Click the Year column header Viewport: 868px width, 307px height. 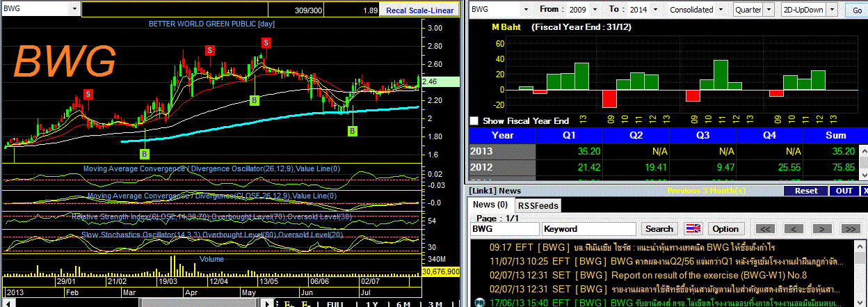point(503,135)
